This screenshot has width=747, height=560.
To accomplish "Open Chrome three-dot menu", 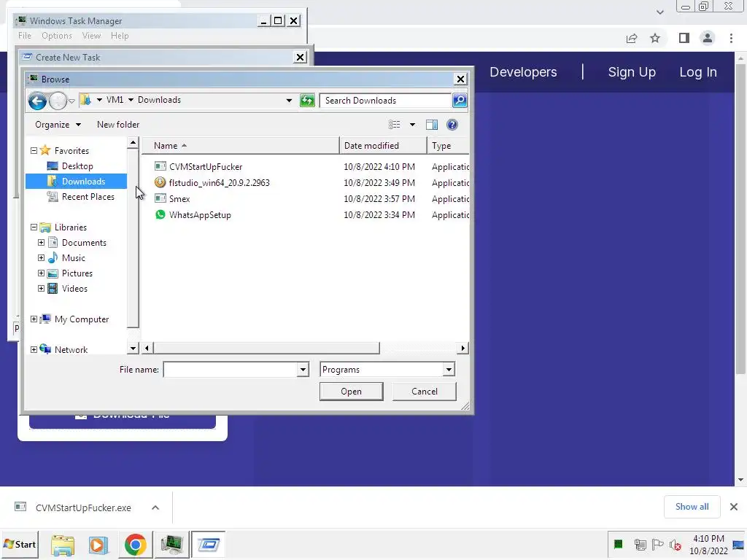I will [731, 38].
